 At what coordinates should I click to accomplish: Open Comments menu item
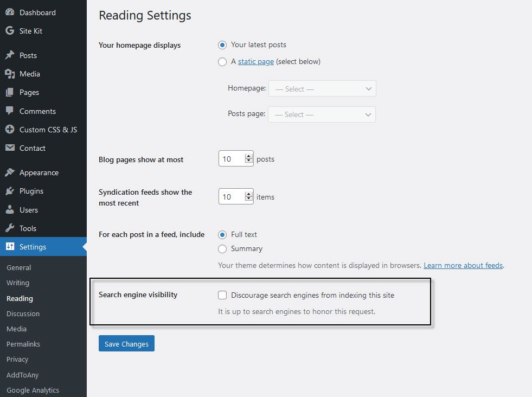43,111
